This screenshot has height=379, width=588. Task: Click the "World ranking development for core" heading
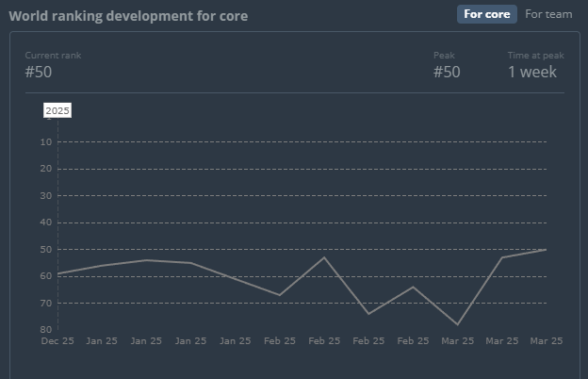coord(128,16)
